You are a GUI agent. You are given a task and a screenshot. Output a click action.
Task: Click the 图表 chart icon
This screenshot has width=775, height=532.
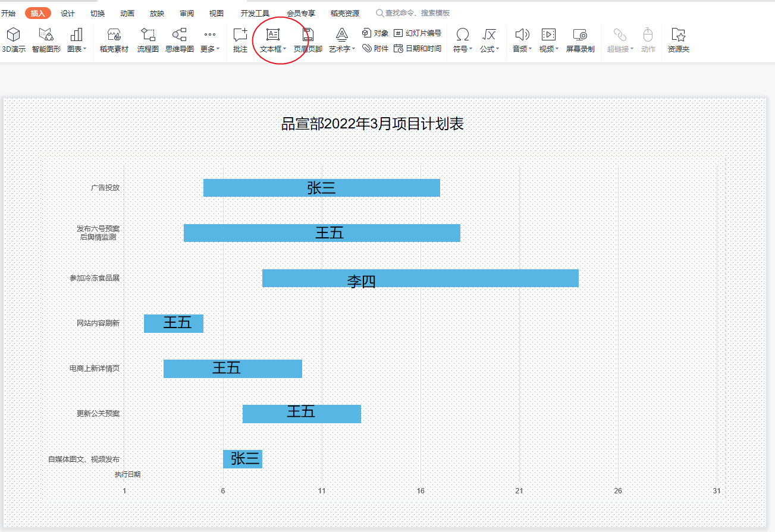(76, 35)
